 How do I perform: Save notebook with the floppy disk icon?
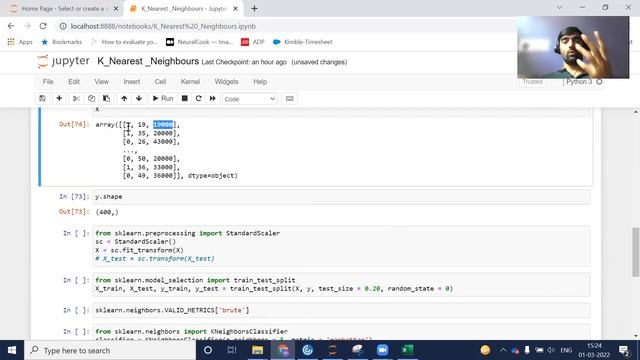click(42, 98)
